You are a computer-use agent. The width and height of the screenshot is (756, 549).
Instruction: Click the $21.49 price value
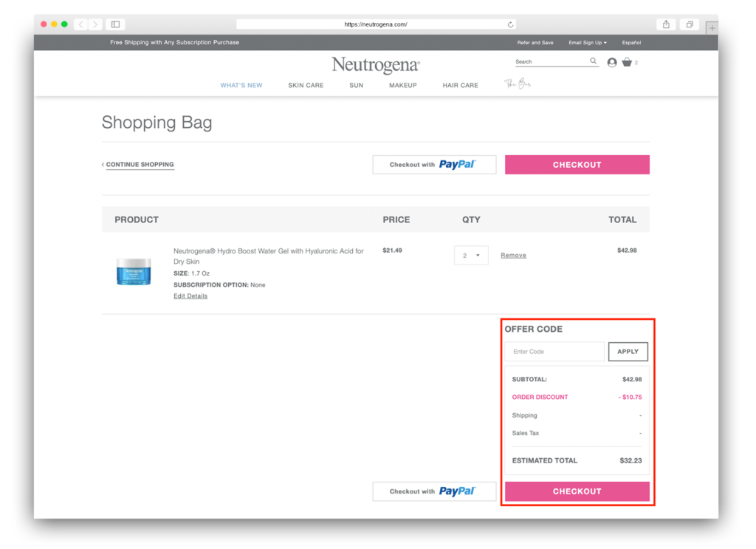(392, 250)
